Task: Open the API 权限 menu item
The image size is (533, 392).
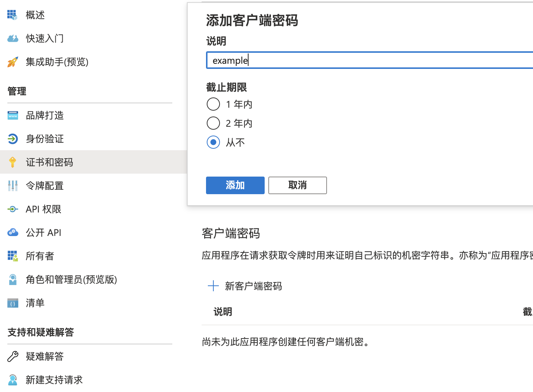Action: (43, 209)
